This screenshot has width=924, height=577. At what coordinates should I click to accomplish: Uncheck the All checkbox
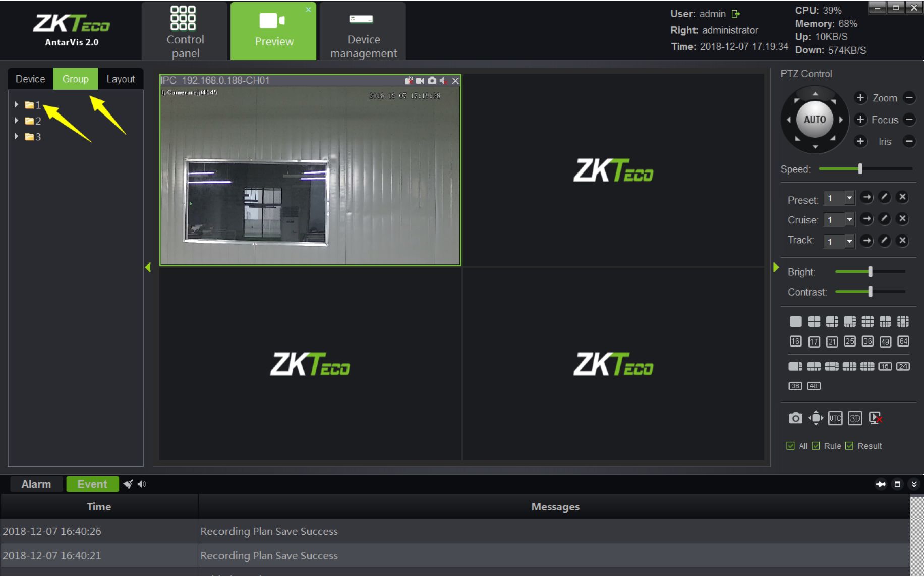[790, 446]
